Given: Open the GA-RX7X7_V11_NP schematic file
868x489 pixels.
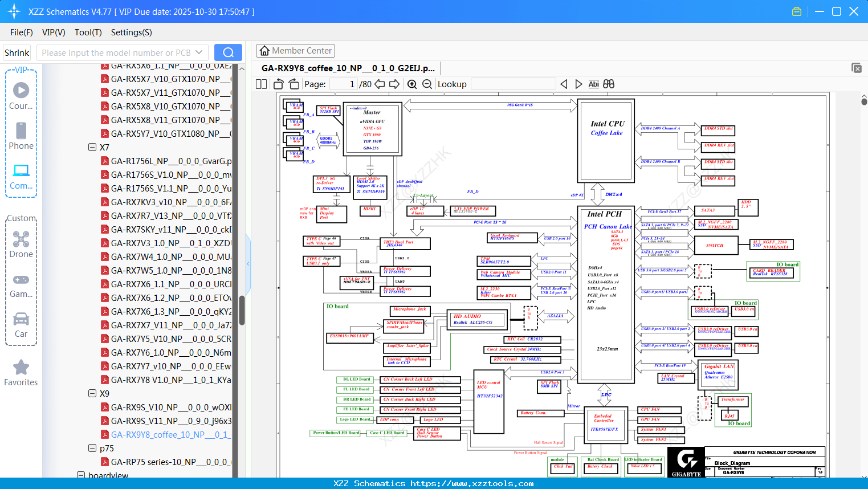Looking at the screenshot, I should click(171, 325).
